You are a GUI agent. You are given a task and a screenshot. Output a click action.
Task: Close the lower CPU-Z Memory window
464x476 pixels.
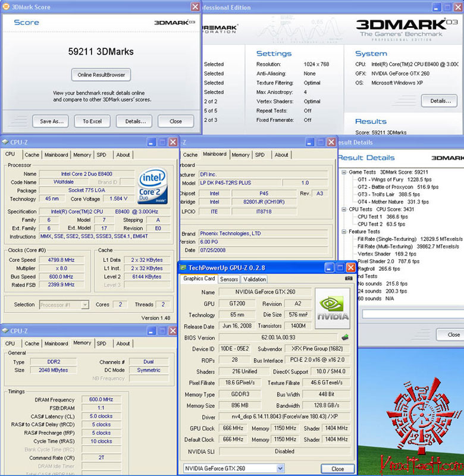coord(173,331)
